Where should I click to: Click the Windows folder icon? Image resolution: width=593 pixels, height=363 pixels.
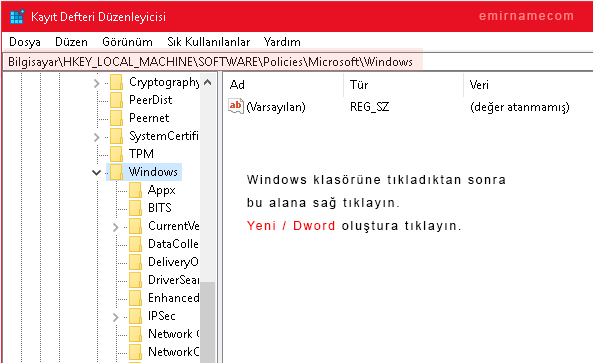pos(116,172)
